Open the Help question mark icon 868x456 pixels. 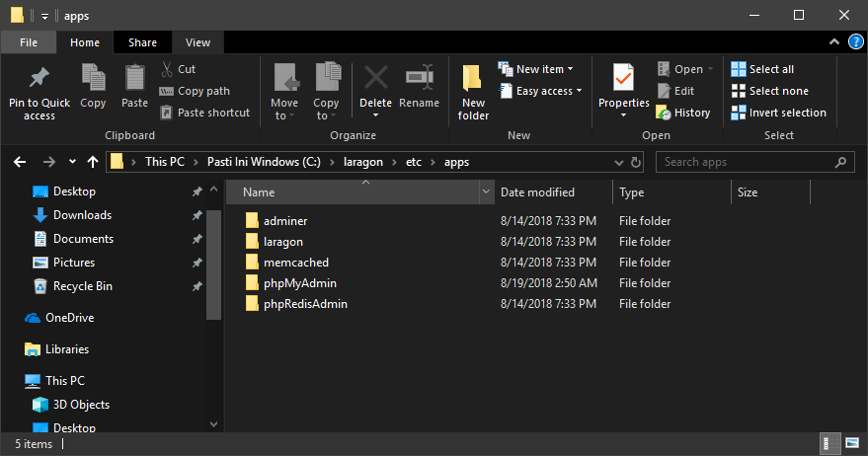coord(855,42)
